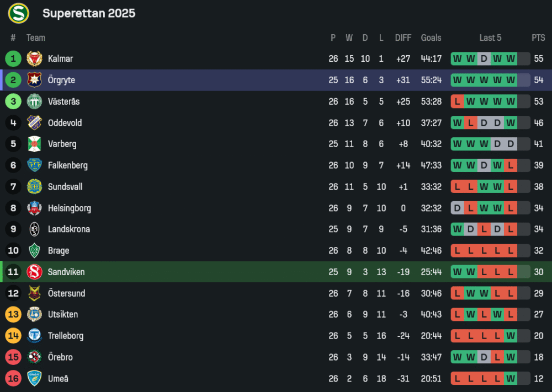The height and width of the screenshot is (392, 552).
Task: Click the Helsingborg club crest
Action: click(x=35, y=208)
